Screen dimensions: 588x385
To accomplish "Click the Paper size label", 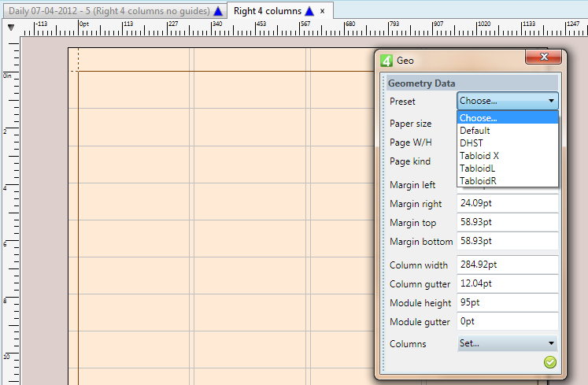I will 410,124.
